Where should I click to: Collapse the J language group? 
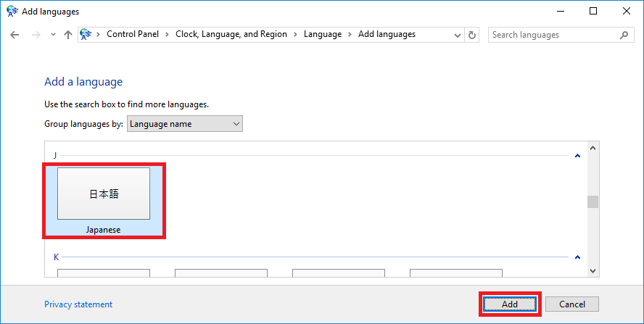tap(577, 156)
